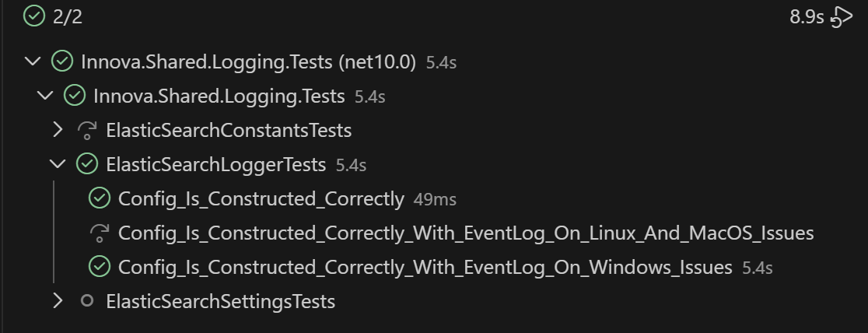
Task: Collapse the Innova.Shared.Logging.Tests (net10.0) node
Action: [33, 61]
